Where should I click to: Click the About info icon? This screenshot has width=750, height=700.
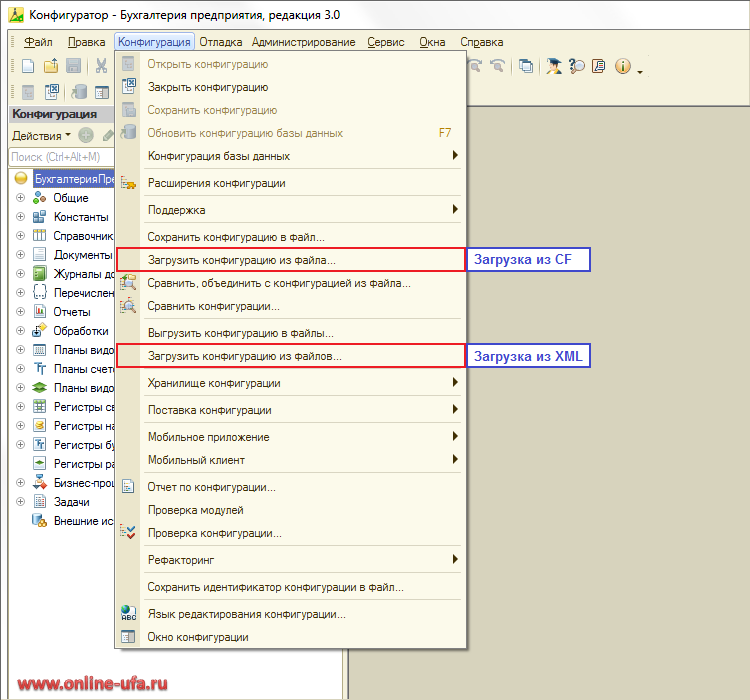point(623,67)
